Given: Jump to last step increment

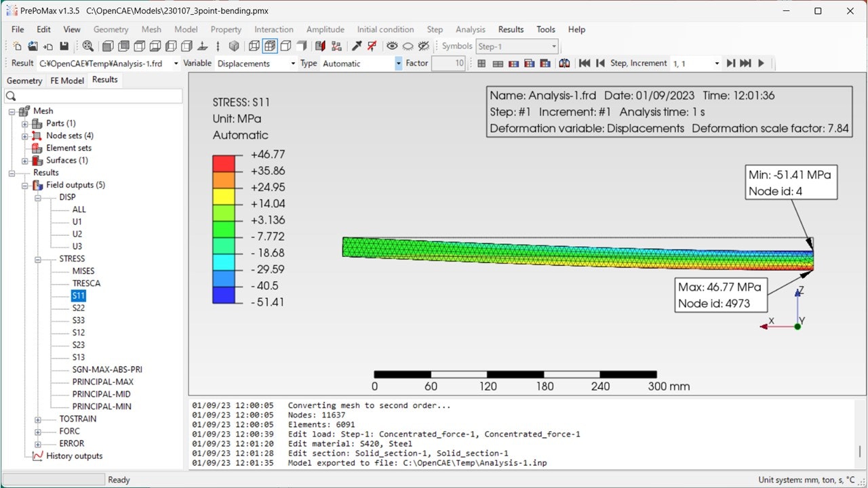Looking at the screenshot, I should click(x=745, y=63).
